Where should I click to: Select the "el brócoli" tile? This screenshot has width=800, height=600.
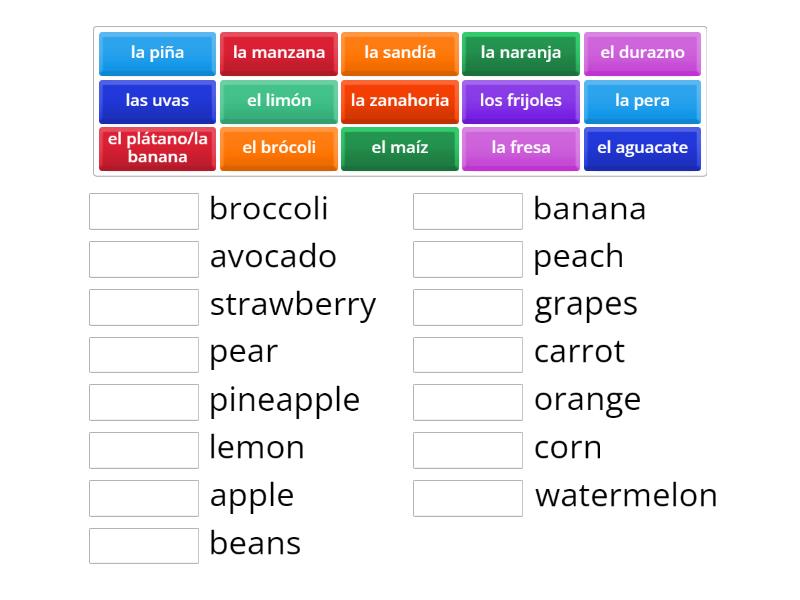278,147
